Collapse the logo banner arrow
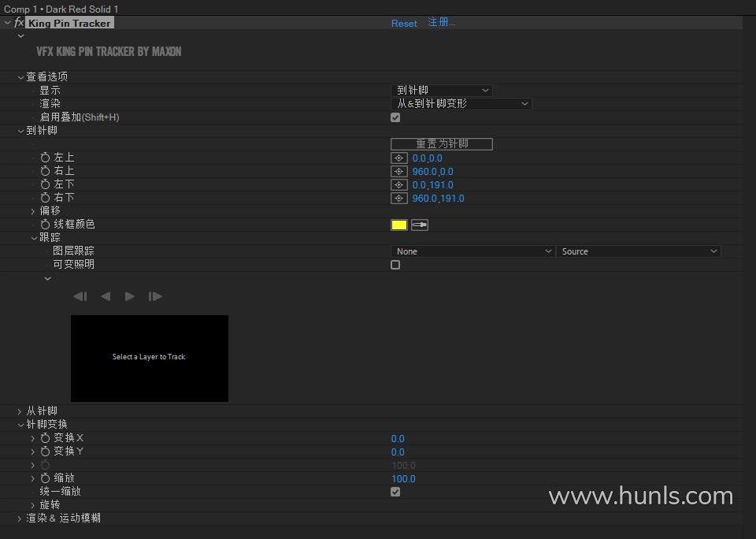Image resolution: width=756 pixels, height=539 pixels. click(20, 35)
